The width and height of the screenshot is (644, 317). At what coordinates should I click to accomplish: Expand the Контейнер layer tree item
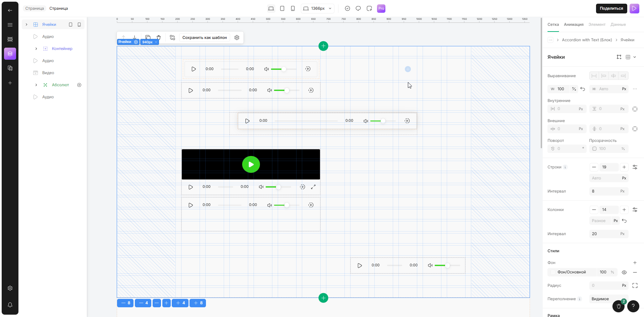[36, 49]
